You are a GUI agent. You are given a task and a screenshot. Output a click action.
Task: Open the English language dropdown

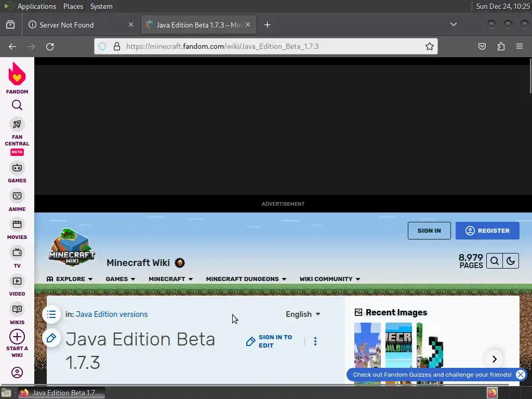point(303,314)
